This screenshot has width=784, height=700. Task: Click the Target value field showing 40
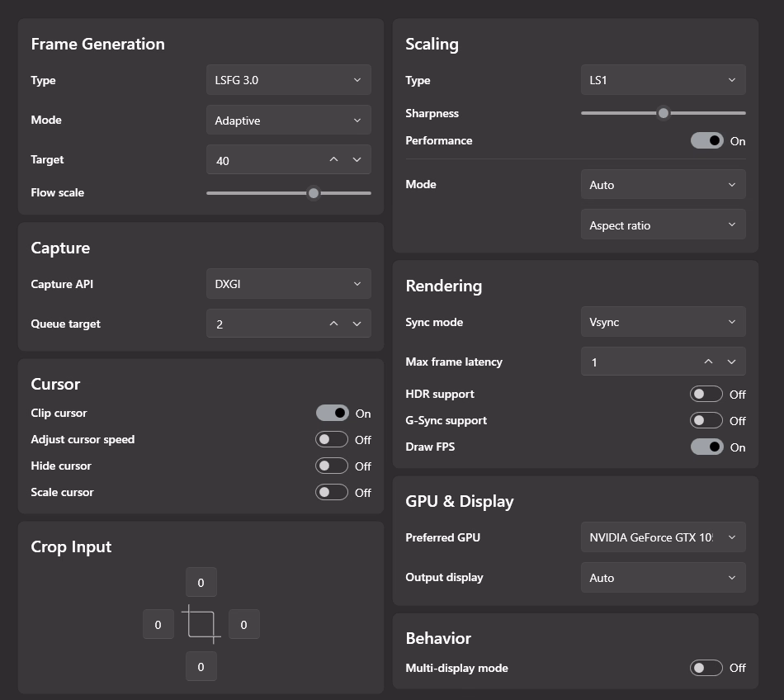coord(289,159)
